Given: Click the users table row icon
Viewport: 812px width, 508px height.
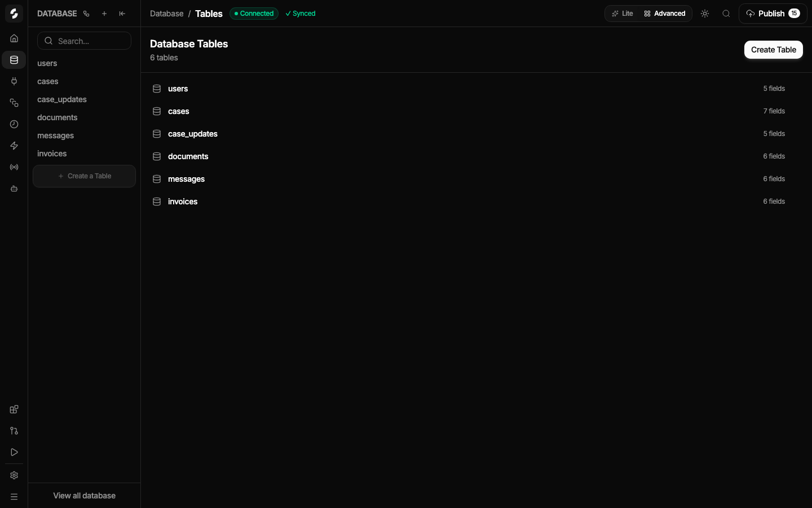Looking at the screenshot, I should [x=157, y=89].
